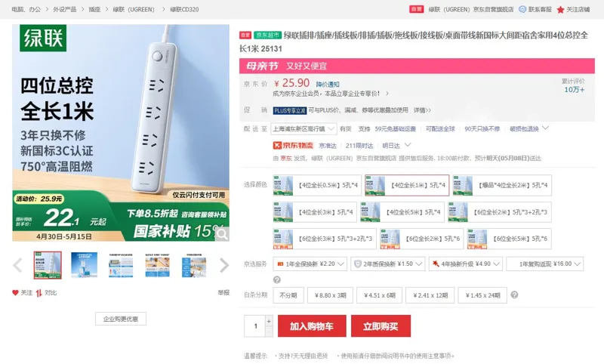
Task: Show previous thumbnails with left arrow
Action: pos(17,265)
